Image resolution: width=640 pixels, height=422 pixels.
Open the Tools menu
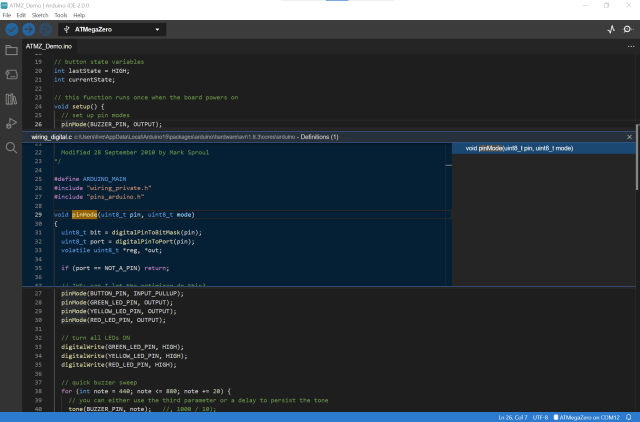click(60, 16)
